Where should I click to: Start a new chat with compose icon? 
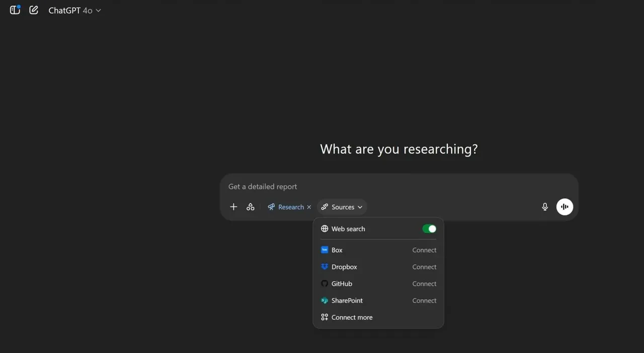34,10
